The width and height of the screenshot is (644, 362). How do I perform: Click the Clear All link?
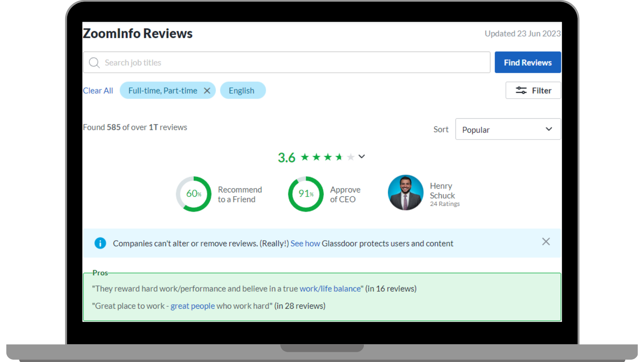(x=98, y=90)
